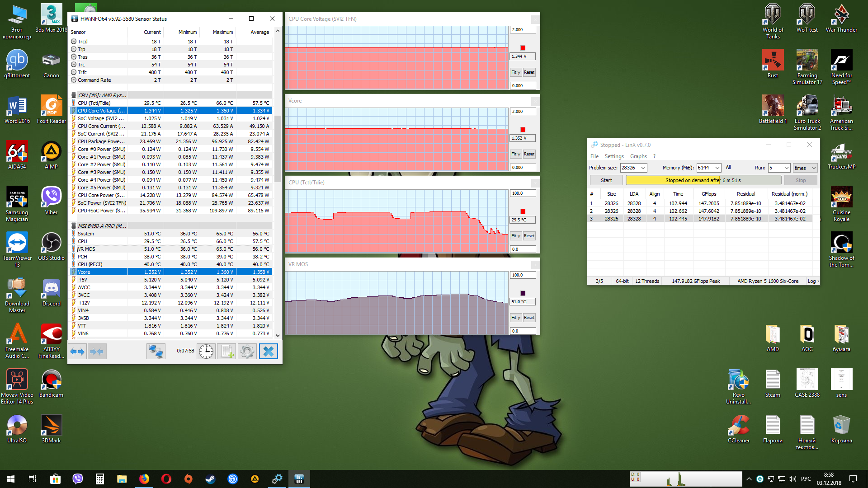Viewport: 868px width, 488px height.
Task: Click the purple color swatch on VR MOS graph
Action: 523,293
